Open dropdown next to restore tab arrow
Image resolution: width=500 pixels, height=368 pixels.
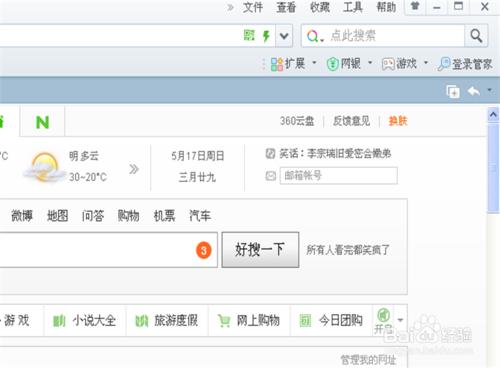tap(489, 90)
